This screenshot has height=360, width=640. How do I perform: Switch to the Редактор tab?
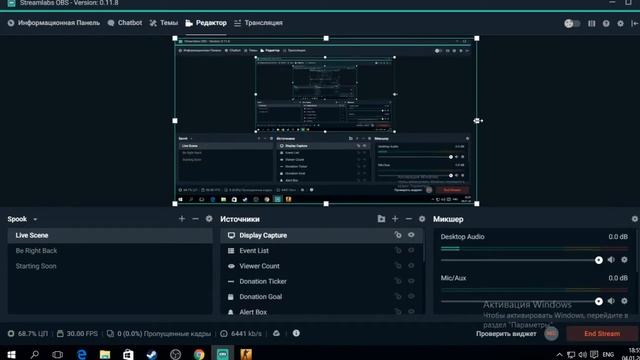(206, 23)
